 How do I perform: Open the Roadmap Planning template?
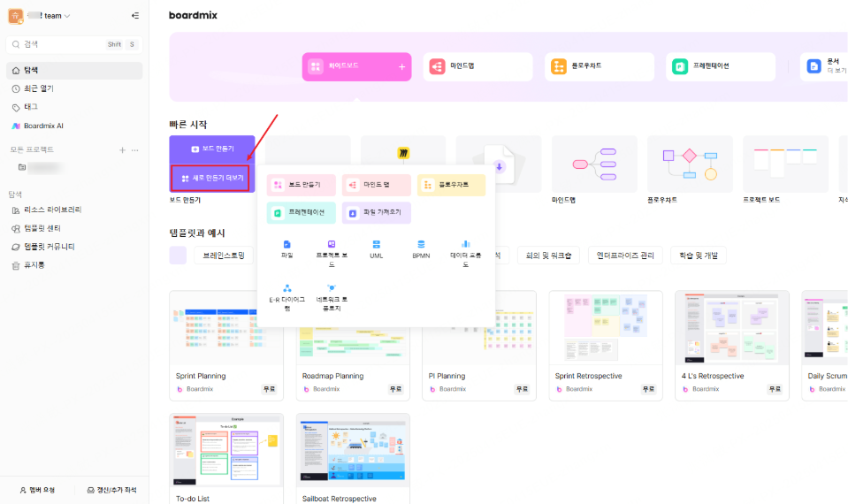[353, 363]
